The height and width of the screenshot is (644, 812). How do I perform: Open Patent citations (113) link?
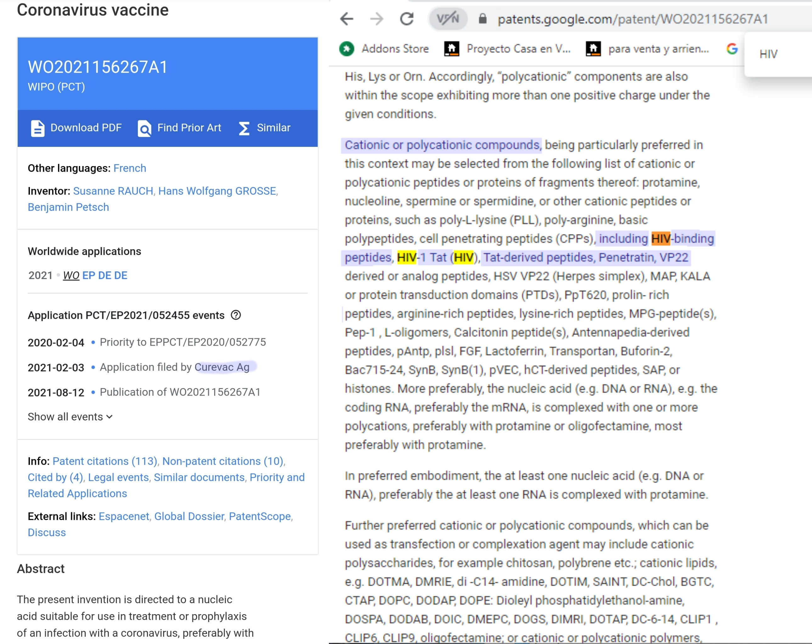click(105, 461)
